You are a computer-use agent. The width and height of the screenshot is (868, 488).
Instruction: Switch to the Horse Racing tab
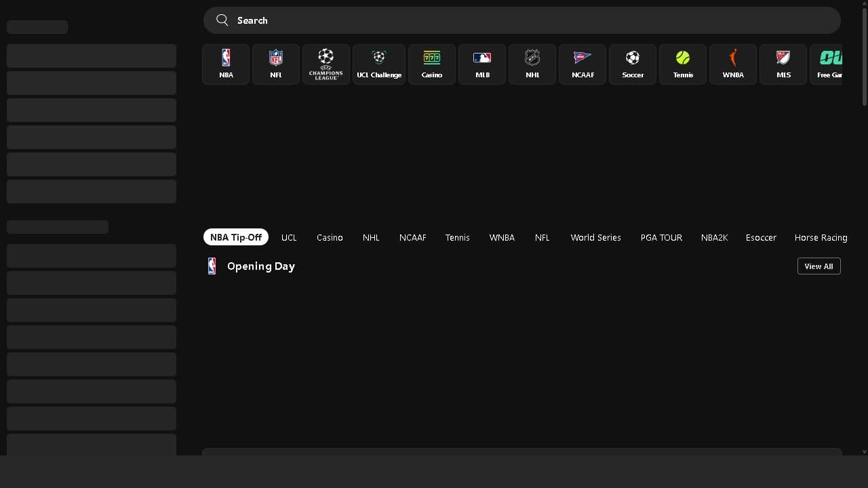point(821,237)
